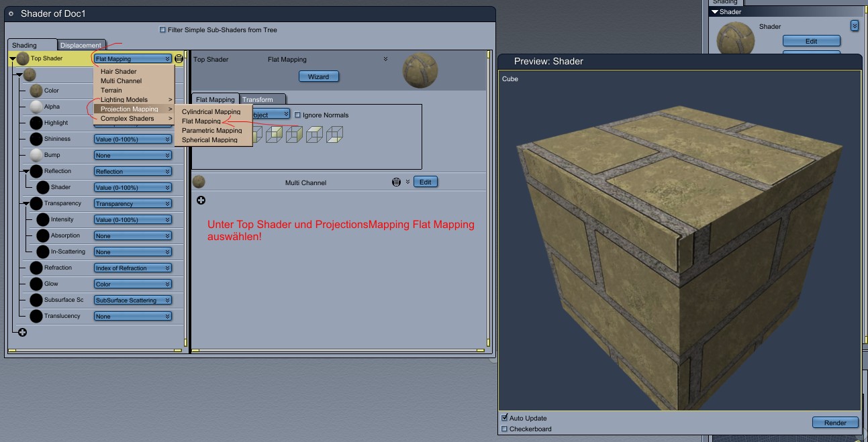
Task: Select the Shader sub-channel sphere under Reflection
Action: tap(42, 187)
